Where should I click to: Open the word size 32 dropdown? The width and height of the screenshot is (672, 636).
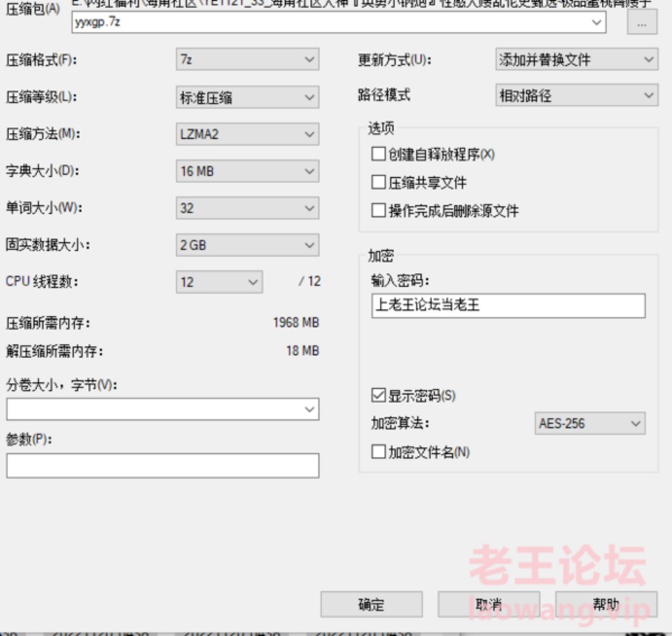[x=247, y=208]
